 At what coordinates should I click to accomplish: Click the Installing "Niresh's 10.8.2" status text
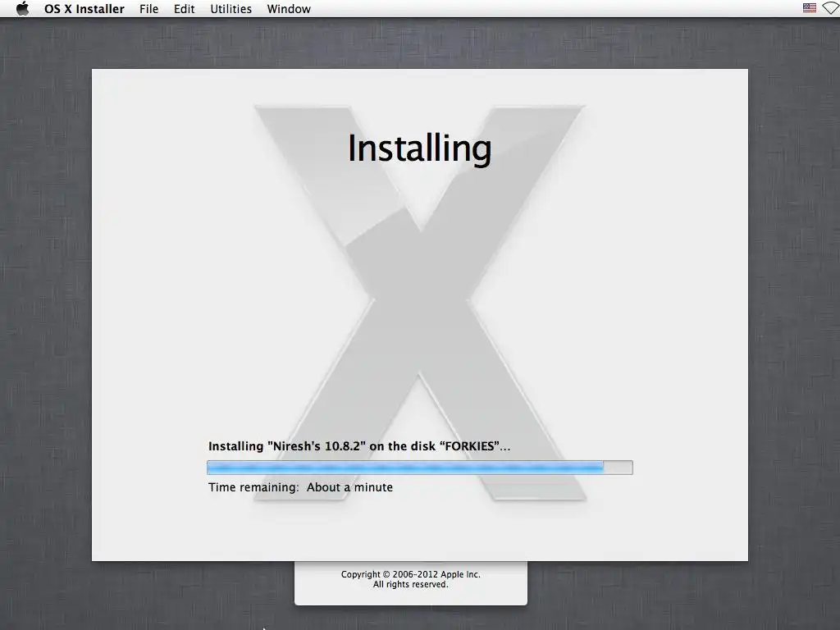[359, 446]
